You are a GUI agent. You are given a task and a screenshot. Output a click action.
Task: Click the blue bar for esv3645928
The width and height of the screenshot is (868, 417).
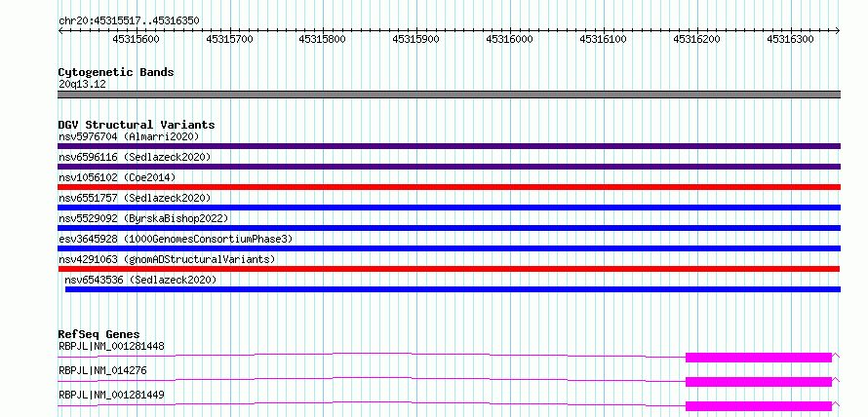[x=449, y=248]
